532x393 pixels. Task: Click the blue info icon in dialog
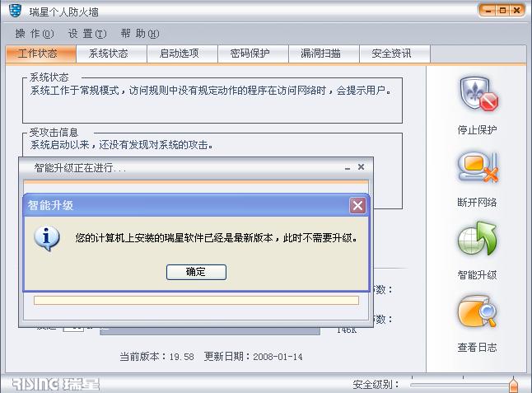pos(47,239)
